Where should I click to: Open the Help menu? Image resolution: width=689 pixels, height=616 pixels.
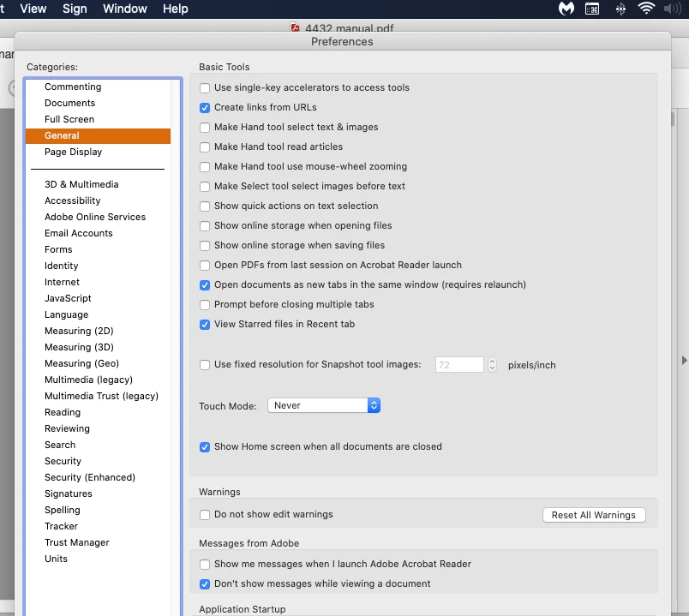[x=176, y=9]
